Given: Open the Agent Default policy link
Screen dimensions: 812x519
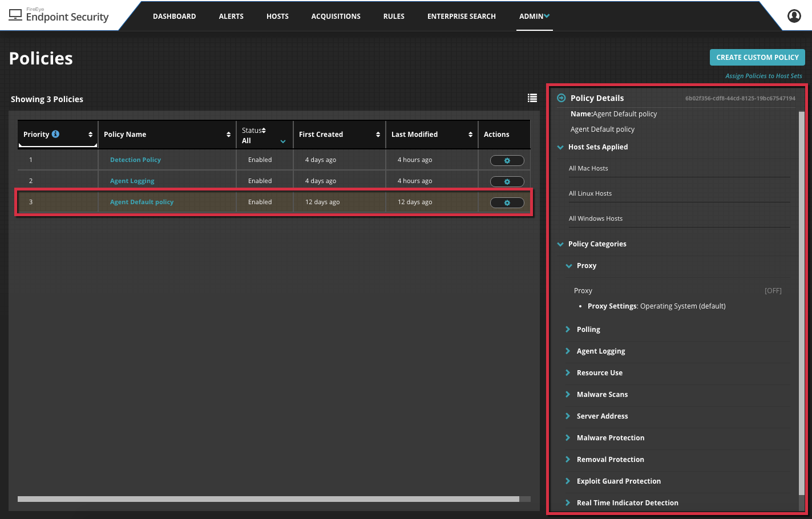Looking at the screenshot, I should tap(142, 202).
